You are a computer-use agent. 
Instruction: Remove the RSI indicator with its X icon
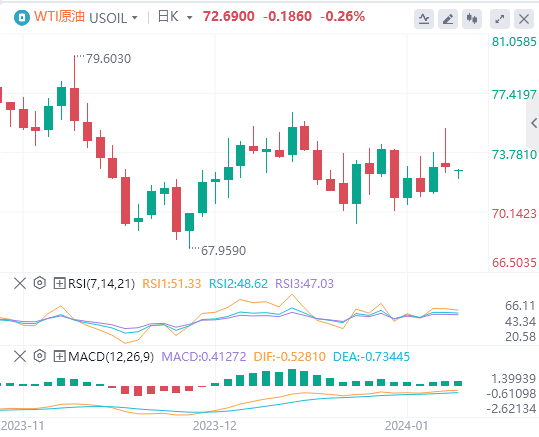tap(20, 284)
